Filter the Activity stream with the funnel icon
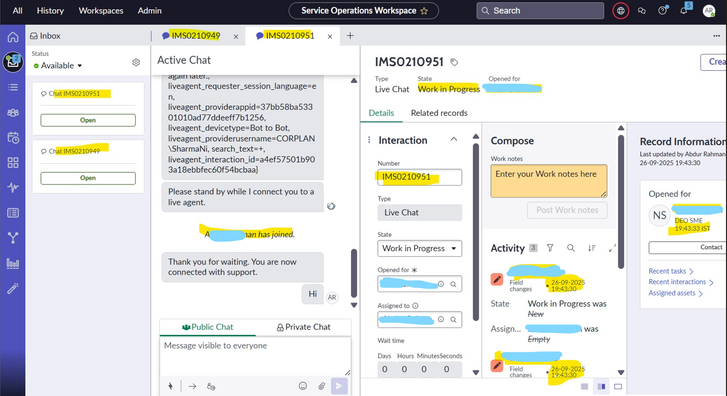This screenshot has width=727, height=396. [550, 248]
